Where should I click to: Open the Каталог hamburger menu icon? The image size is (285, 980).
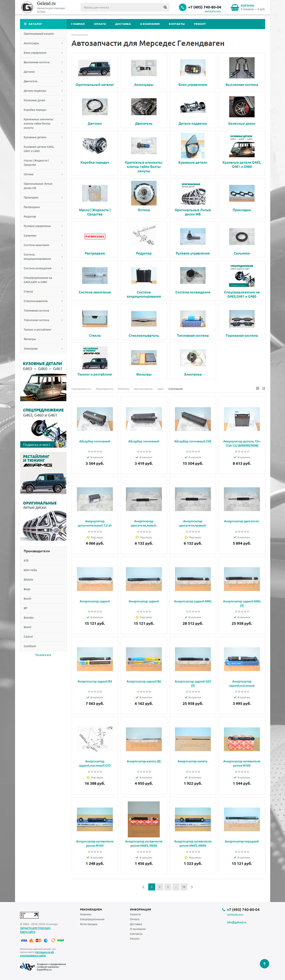click(25, 24)
